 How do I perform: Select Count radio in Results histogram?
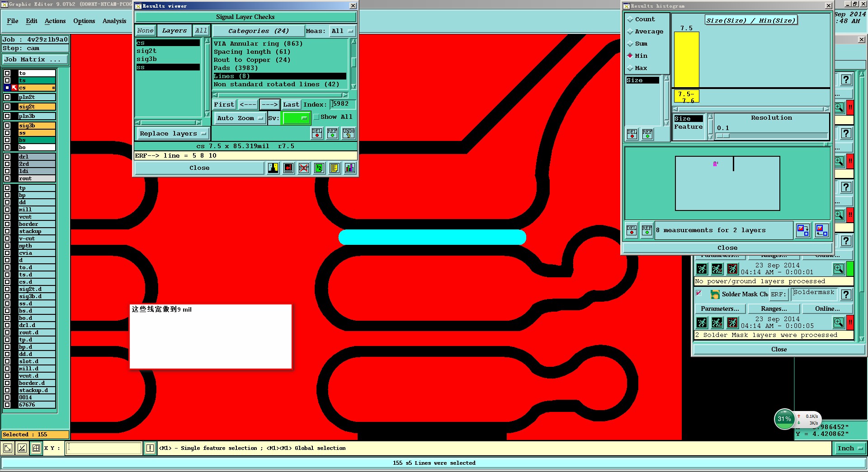pos(630,19)
